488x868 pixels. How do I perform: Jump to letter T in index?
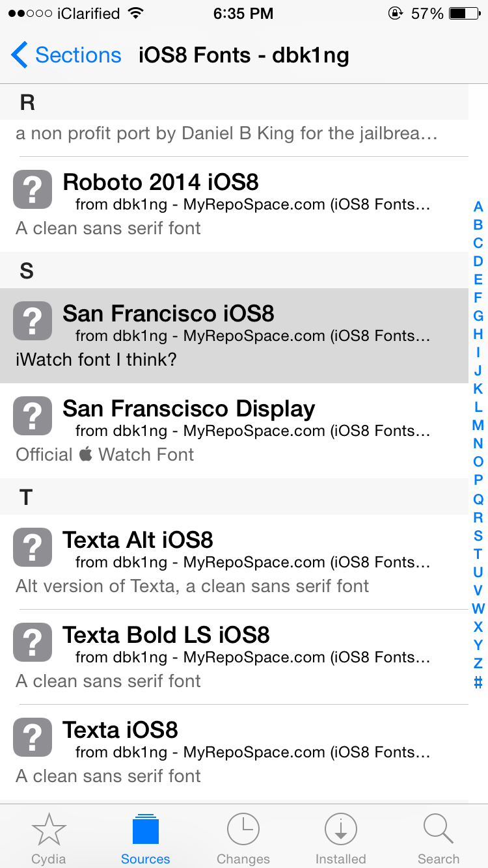478,554
